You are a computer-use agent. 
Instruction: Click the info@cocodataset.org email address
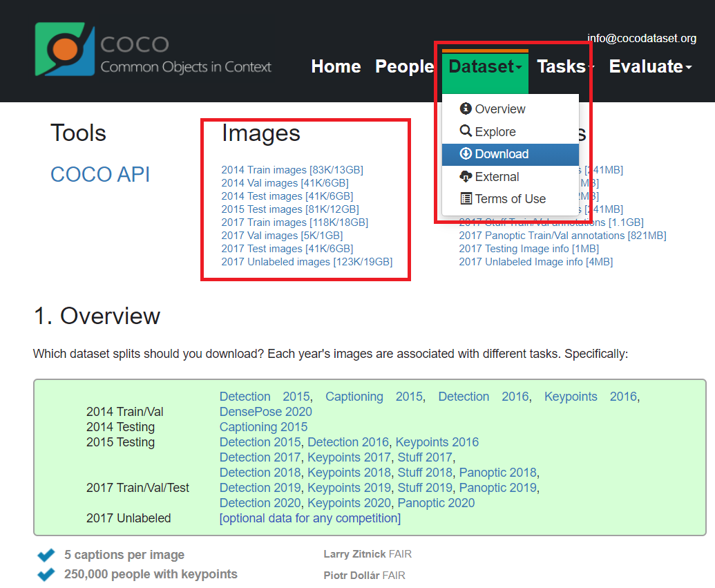click(x=642, y=38)
